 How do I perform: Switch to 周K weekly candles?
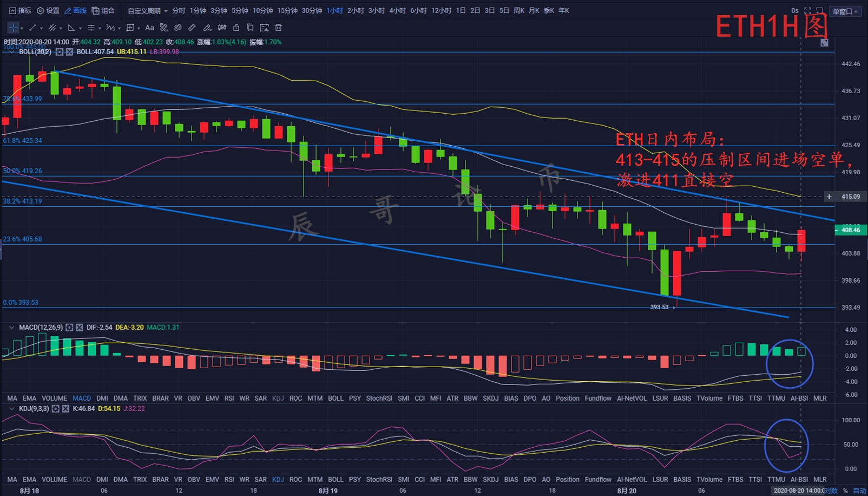pos(518,11)
